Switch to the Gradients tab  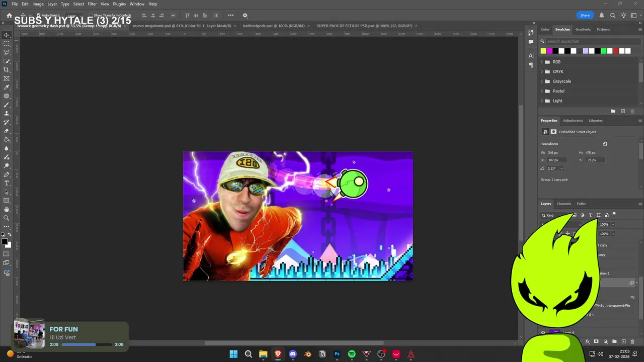(x=583, y=29)
